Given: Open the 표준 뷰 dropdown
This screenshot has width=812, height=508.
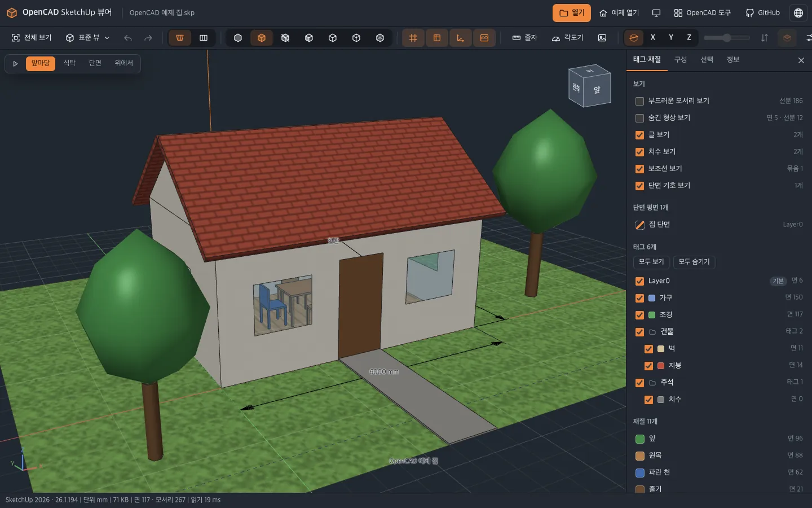Looking at the screenshot, I should [87, 38].
